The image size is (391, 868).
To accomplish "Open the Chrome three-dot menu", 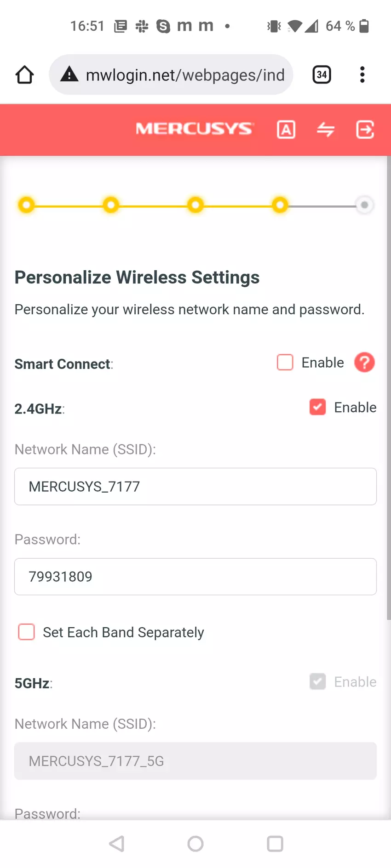I will pos(362,74).
